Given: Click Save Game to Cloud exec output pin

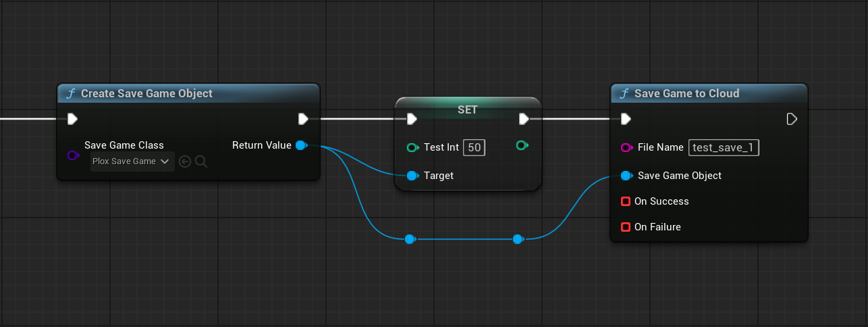Looking at the screenshot, I should (792, 119).
